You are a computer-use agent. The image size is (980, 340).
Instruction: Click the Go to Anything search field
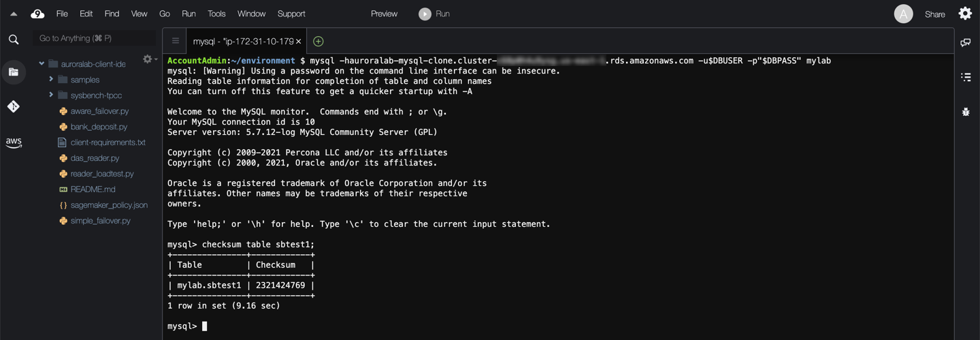pyautogui.click(x=94, y=38)
